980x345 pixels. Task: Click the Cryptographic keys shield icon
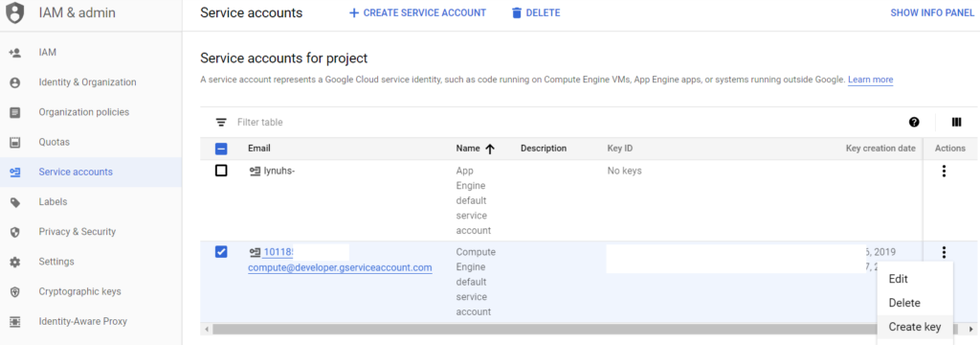15,291
